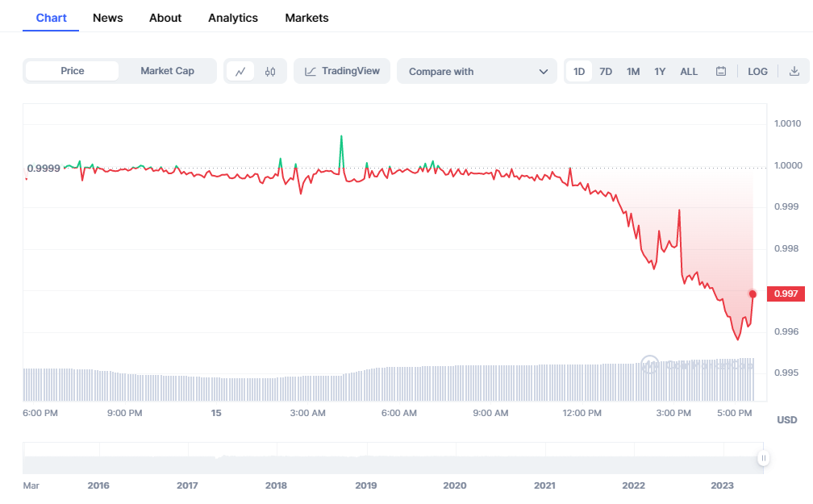Go to the Markets tab
Image resolution: width=813 pixels, height=504 pixels.
(x=306, y=18)
